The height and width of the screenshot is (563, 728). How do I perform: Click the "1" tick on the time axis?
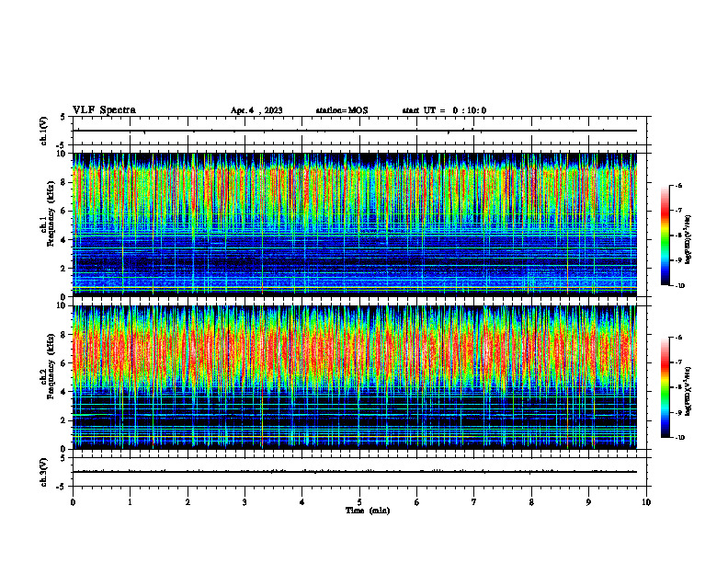(130, 502)
